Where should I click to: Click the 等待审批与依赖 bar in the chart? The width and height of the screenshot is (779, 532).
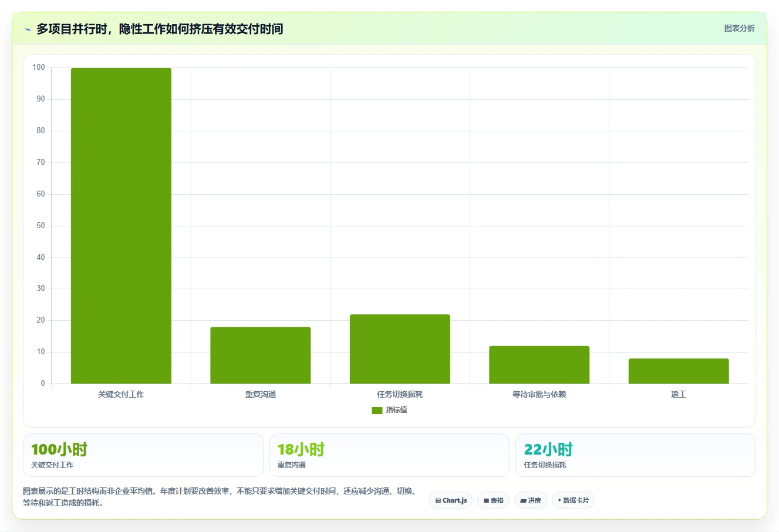pos(539,365)
